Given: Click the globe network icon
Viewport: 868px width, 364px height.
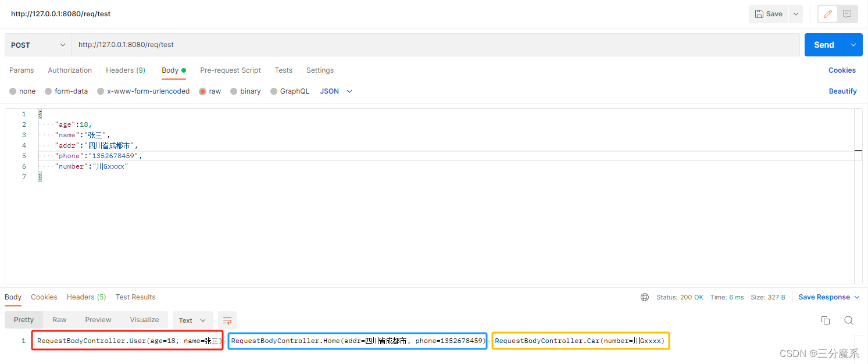Looking at the screenshot, I should pyautogui.click(x=645, y=297).
